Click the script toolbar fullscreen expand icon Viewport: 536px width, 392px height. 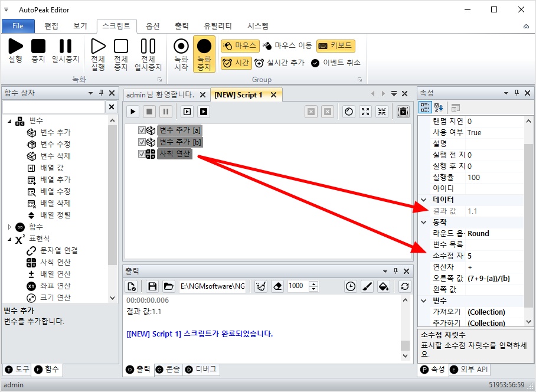(365, 112)
